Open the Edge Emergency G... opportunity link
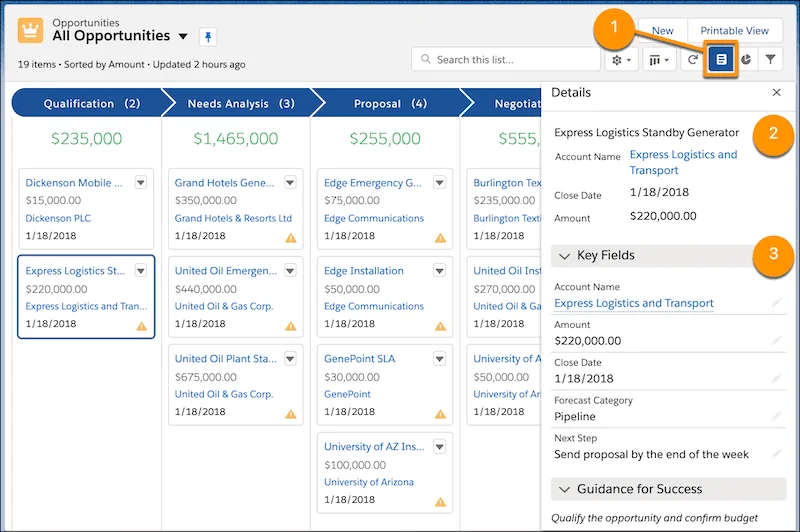The height and width of the screenshot is (532, 800). pyautogui.click(x=372, y=183)
